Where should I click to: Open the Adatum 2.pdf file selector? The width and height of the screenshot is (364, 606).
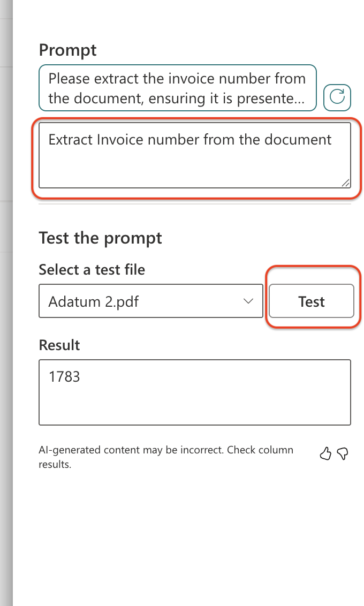(151, 301)
